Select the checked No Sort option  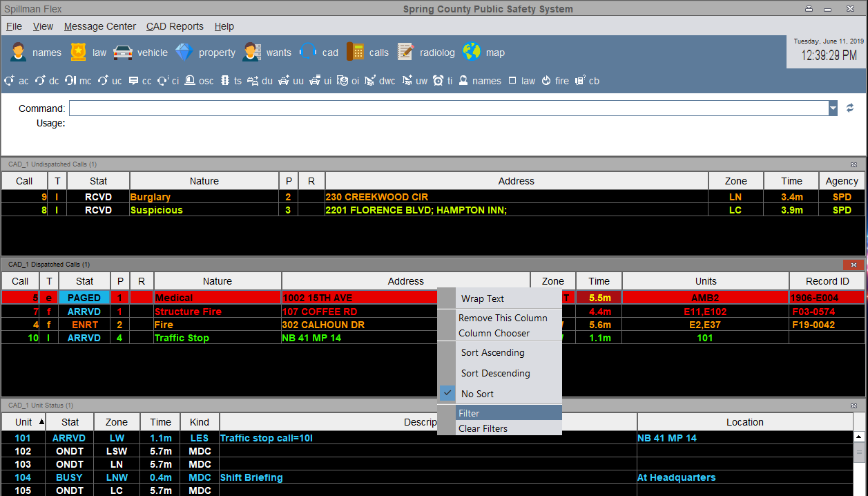[477, 394]
